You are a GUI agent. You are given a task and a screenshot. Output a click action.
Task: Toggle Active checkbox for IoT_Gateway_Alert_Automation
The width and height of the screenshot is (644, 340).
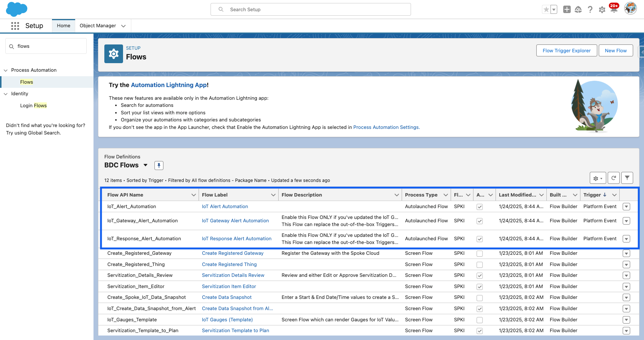coord(479,221)
